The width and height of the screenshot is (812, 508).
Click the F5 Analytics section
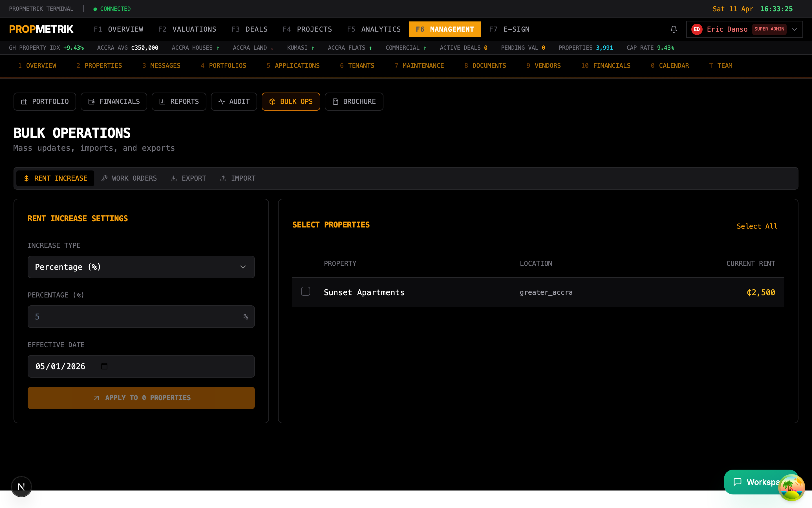point(374,29)
